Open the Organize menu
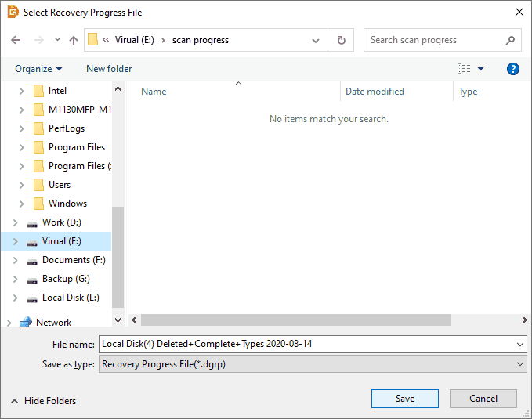 (x=38, y=69)
